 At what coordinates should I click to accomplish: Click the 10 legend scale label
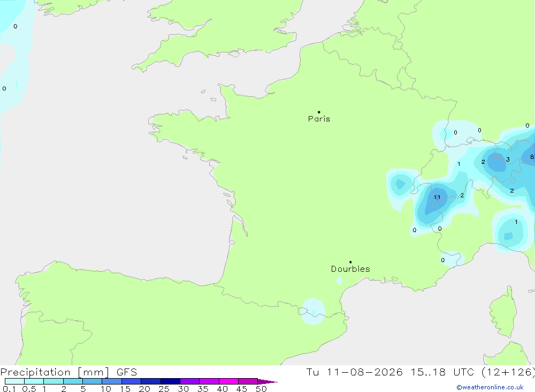(106, 389)
